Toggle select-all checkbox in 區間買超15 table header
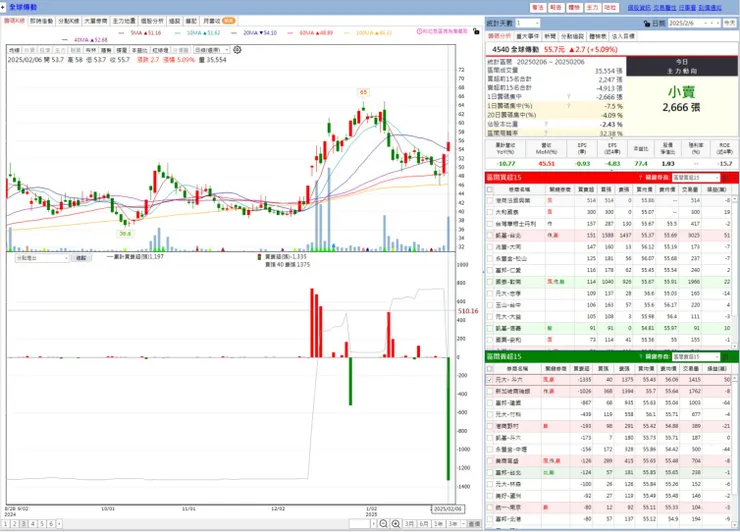The height and width of the screenshot is (532, 740). coord(490,189)
